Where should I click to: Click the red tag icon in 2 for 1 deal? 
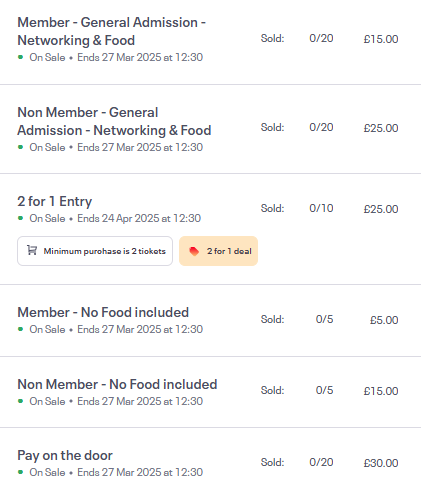pos(194,251)
